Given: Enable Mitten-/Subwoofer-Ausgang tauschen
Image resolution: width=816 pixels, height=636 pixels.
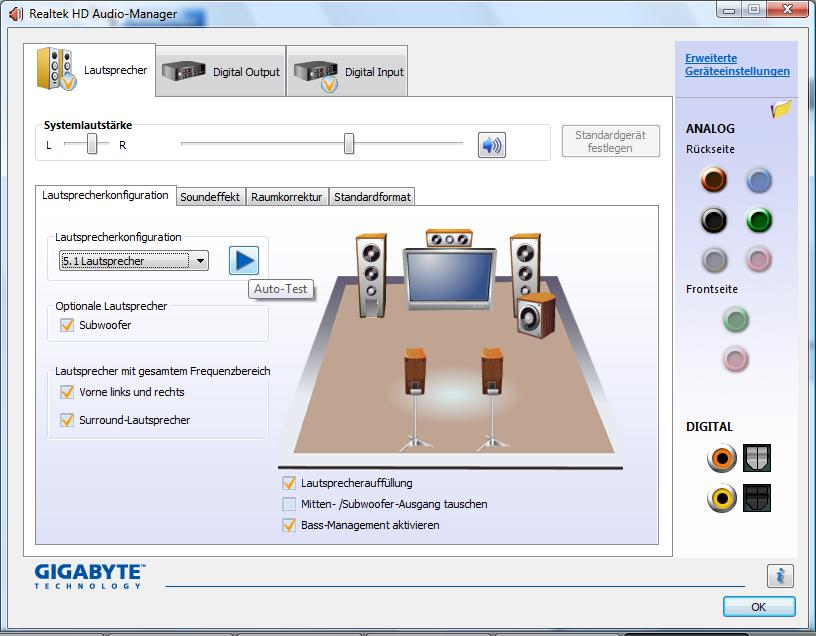Looking at the screenshot, I should [x=289, y=504].
